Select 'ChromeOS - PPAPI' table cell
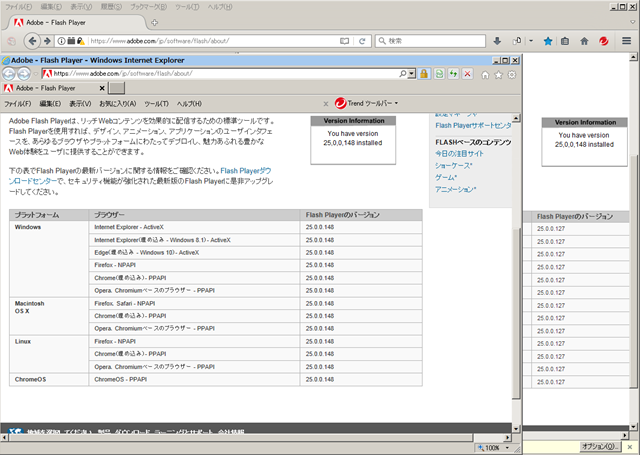This screenshot has height=455, width=640. pos(194,379)
